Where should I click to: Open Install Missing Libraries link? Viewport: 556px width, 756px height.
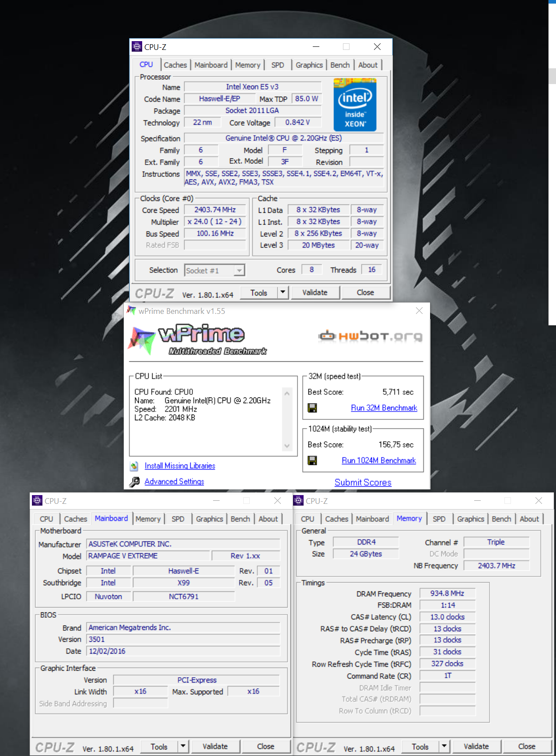pyautogui.click(x=180, y=466)
